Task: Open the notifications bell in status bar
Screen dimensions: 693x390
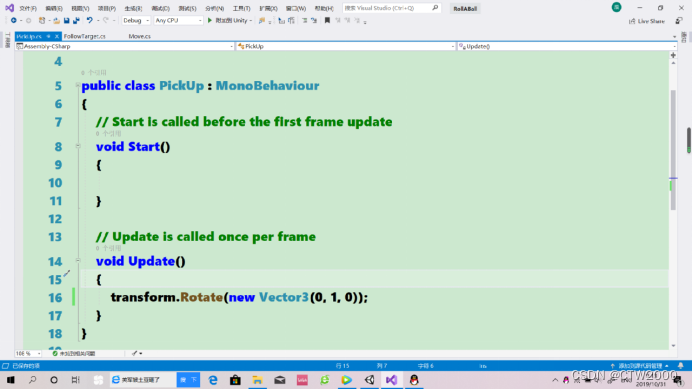Action: [681, 366]
